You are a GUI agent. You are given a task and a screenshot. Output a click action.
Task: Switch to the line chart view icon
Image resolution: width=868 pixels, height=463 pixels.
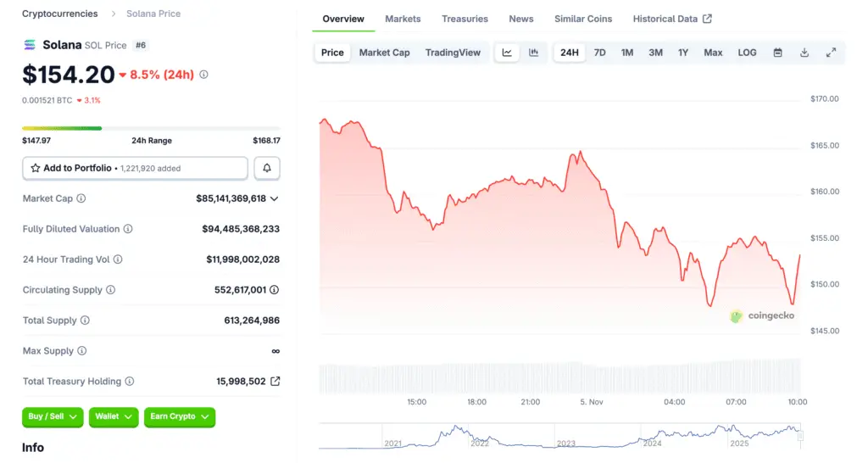(507, 53)
